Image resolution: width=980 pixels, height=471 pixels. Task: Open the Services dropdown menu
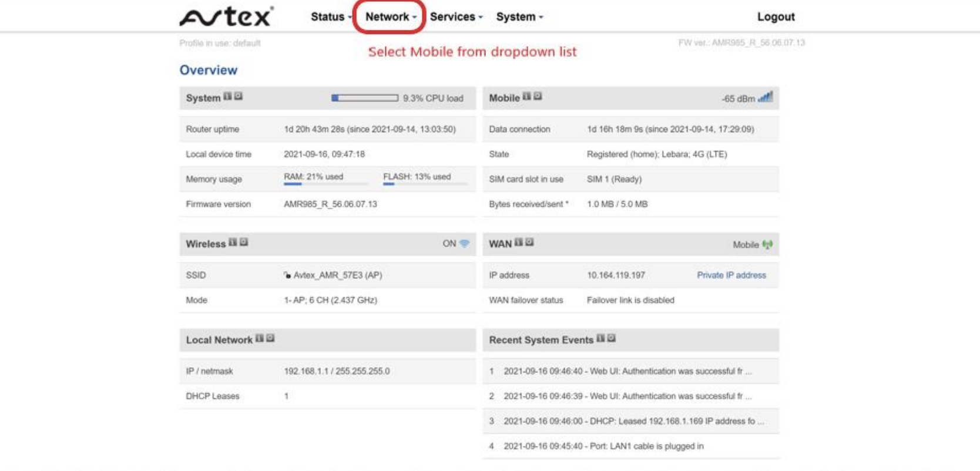(x=456, y=17)
